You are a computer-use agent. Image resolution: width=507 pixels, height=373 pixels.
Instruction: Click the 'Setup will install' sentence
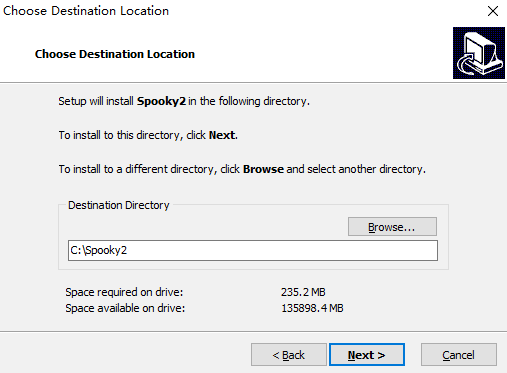[184, 101]
